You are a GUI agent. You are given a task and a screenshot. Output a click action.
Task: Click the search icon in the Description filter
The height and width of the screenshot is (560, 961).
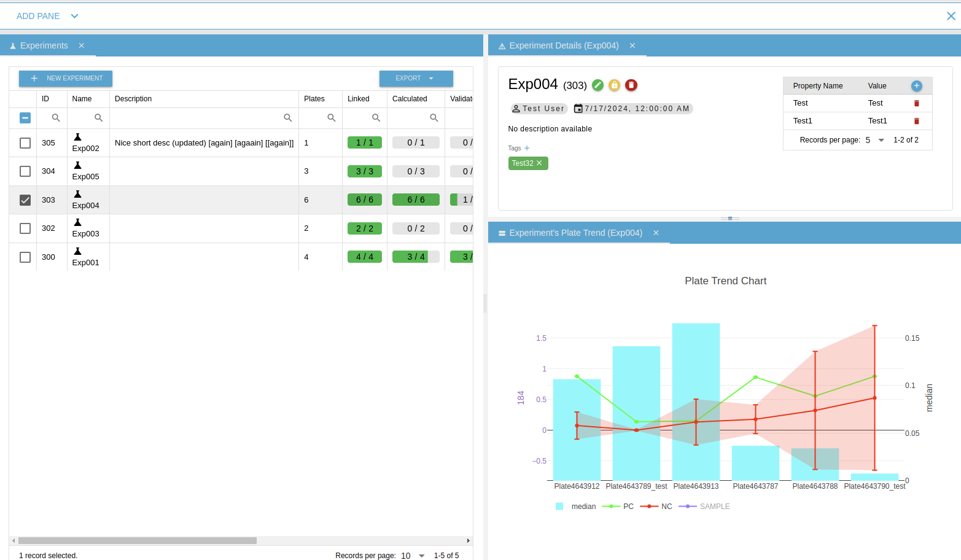click(287, 118)
